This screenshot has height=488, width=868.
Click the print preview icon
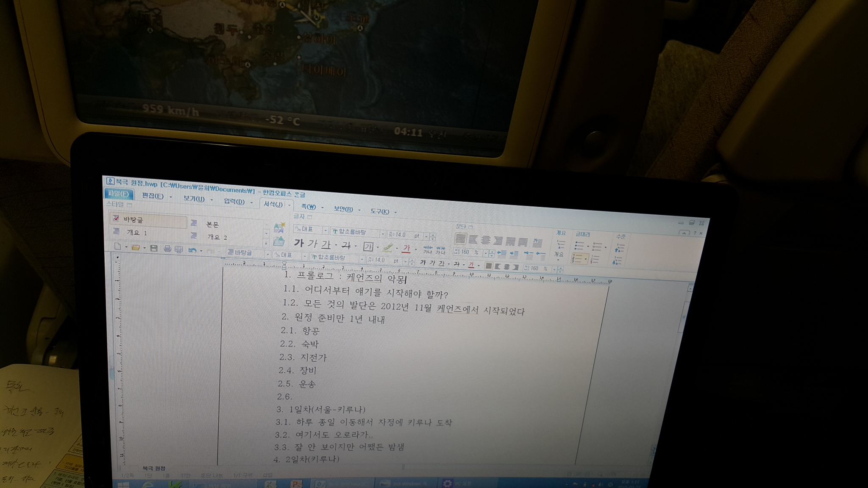179,249
